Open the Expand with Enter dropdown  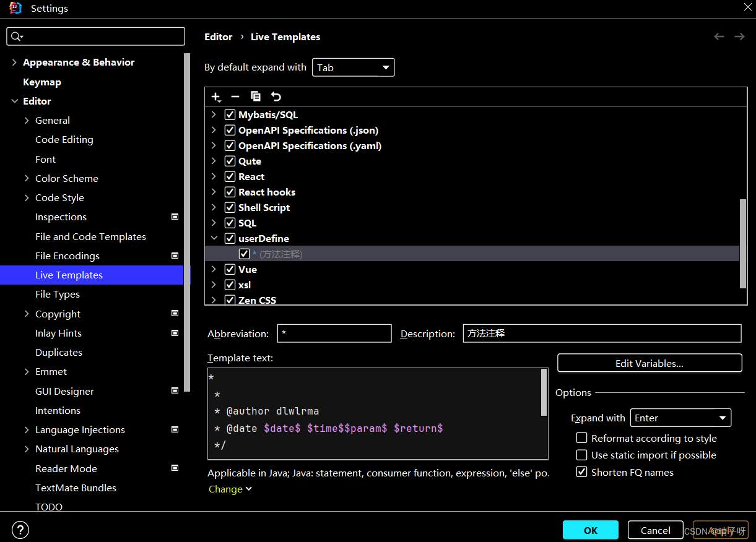pos(680,418)
